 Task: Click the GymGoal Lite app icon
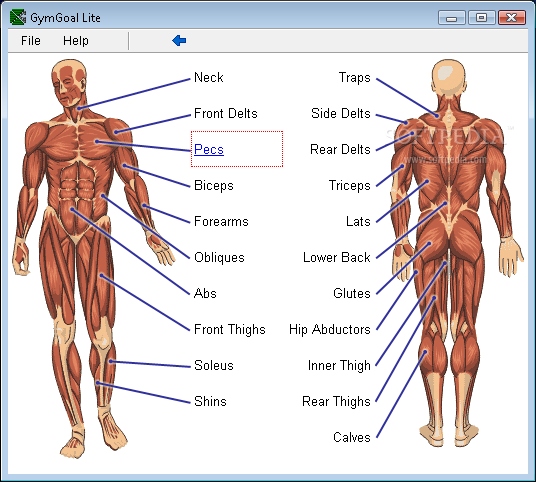click(18, 17)
